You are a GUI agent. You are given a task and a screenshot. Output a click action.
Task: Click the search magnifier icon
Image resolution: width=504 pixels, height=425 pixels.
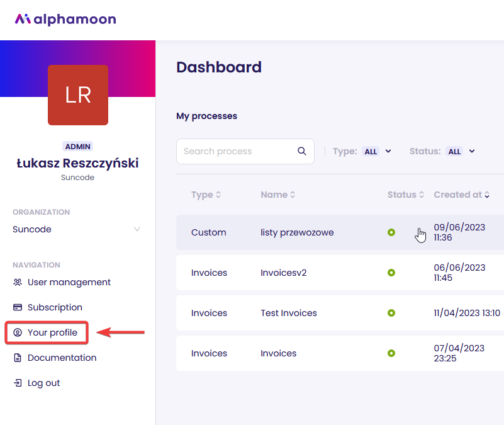point(301,151)
